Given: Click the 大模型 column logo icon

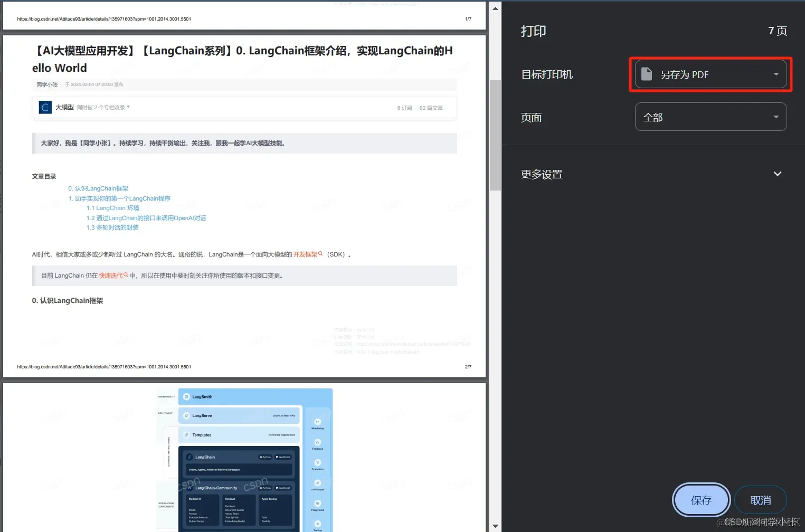Looking at the screenshot, I should [45, 108].
